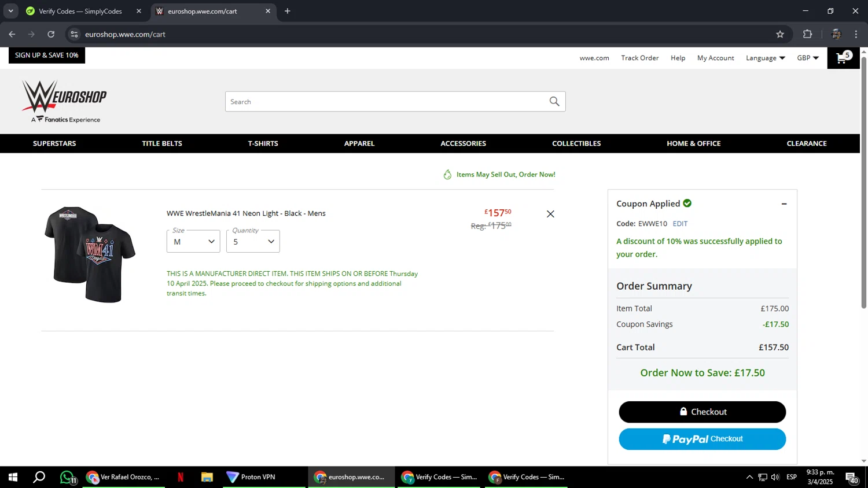Screen dimensions: 868x488
Task: Open the T-SHIRTS menu
Action: pos(263,143)
